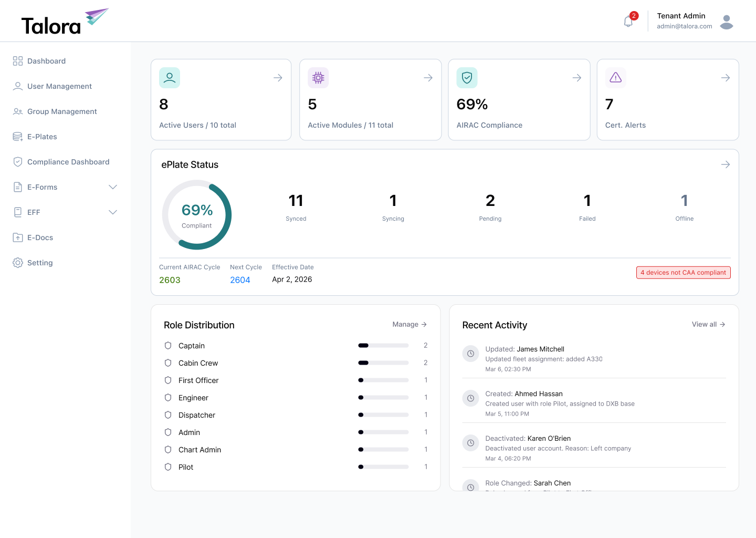Click the Active Modules chip icon
The height and width of the screenshot is (538, 756).
pyautogui.click(x=318, y=78)
